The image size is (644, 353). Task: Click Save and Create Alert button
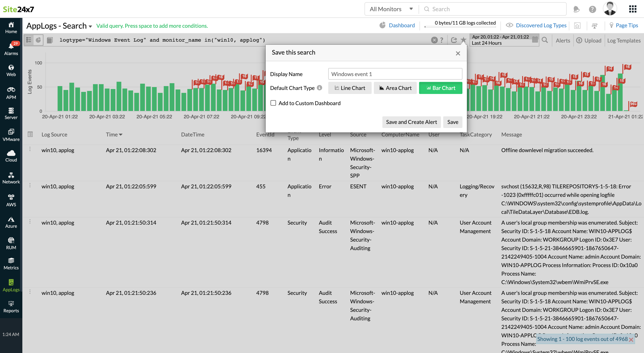coord(411,122)
